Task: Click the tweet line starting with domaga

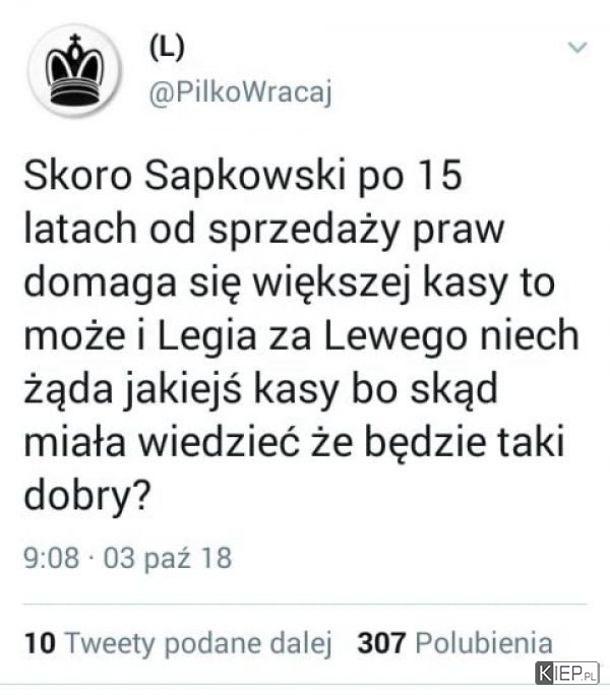Action: 289,283
